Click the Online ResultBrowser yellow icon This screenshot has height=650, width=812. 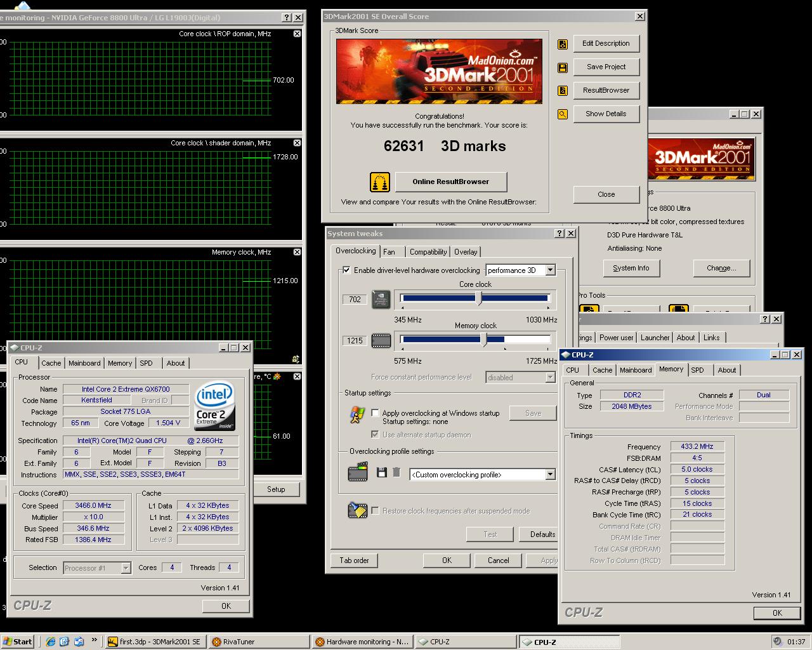click(379, 182)
